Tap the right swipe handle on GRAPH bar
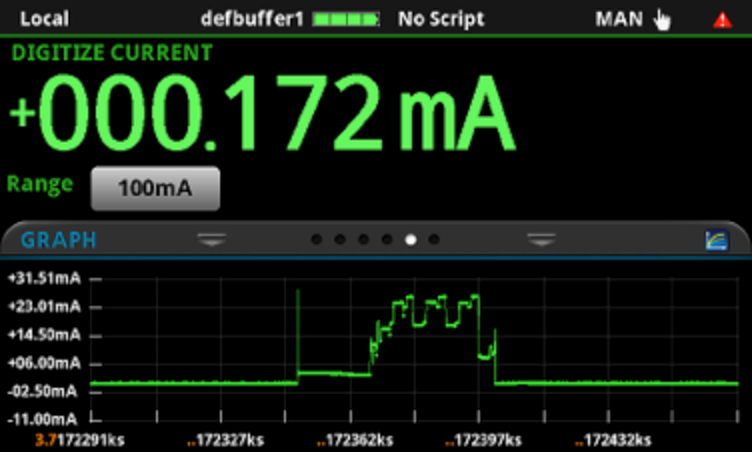 (541, 239)
